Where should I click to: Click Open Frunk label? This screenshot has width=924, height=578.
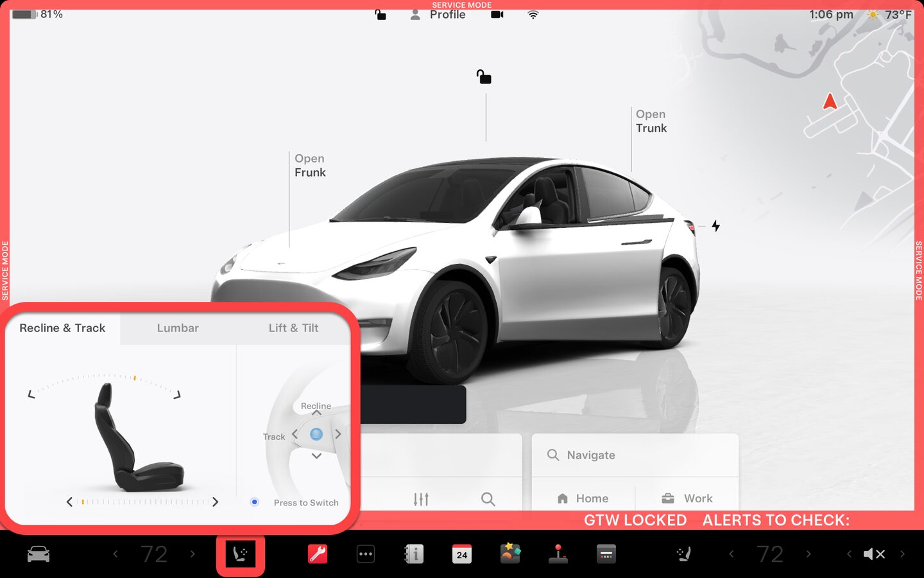(x=310, y=166)
